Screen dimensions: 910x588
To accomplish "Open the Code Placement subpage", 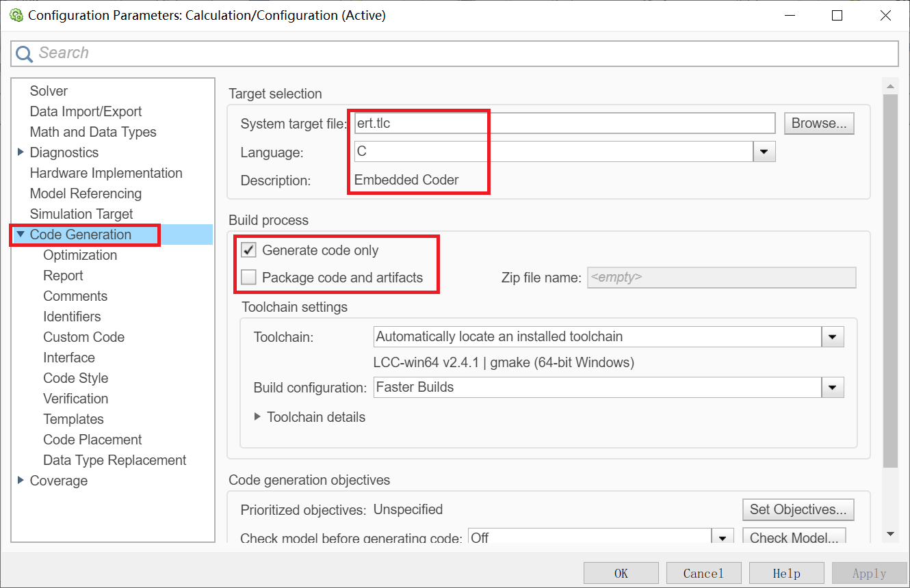I will pyautogui.click(x=92, y=440).
